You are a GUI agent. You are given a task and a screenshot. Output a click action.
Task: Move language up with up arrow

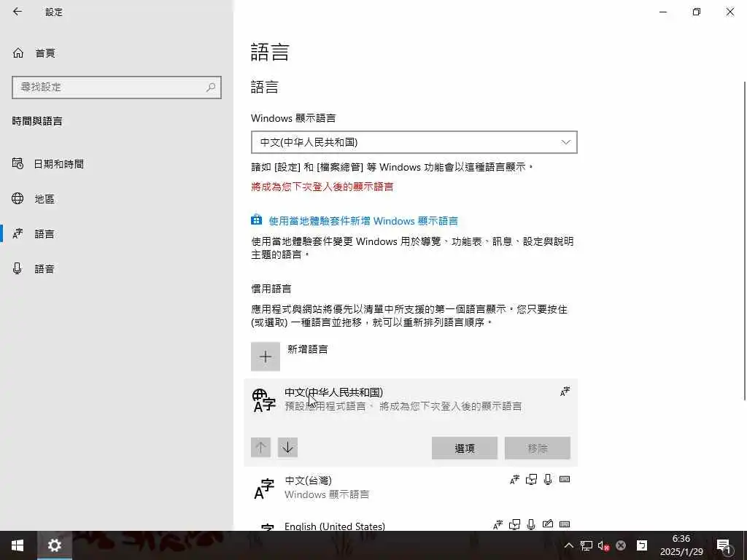(260, 447)
